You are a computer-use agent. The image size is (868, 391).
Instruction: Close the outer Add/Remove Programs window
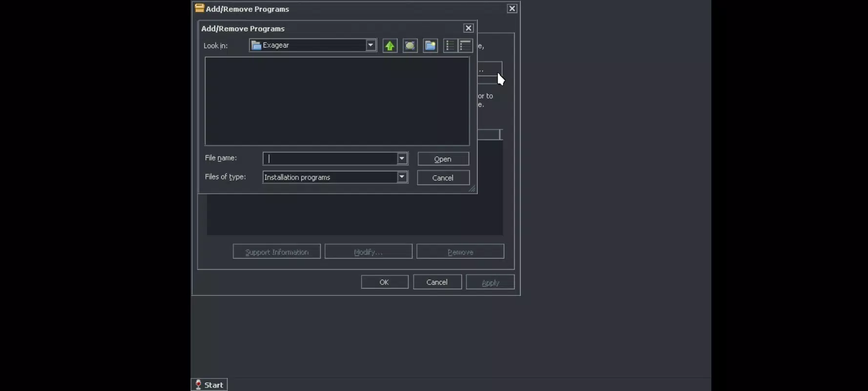tap(512, 9)
